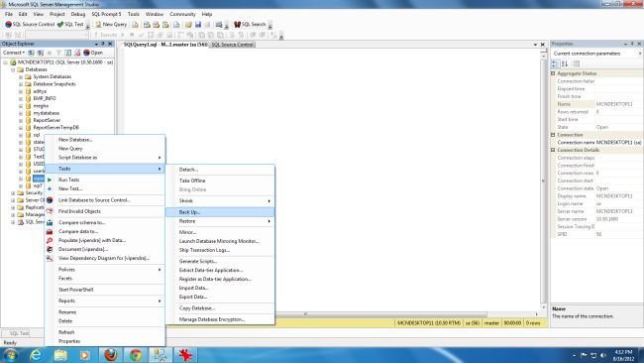Open Current connection parameters dropdown

639,54
